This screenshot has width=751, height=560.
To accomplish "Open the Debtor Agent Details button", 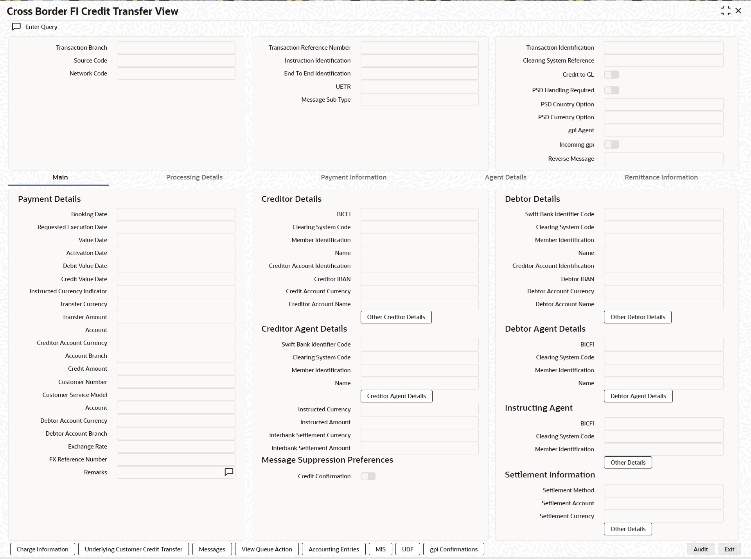I will pyautogui.click(x=638, y=396).
